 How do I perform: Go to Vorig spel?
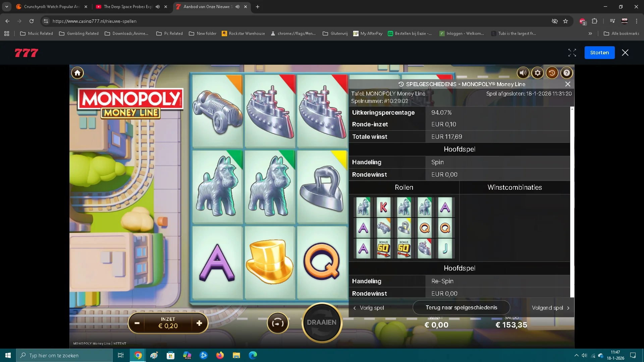[x=368, y=308]
